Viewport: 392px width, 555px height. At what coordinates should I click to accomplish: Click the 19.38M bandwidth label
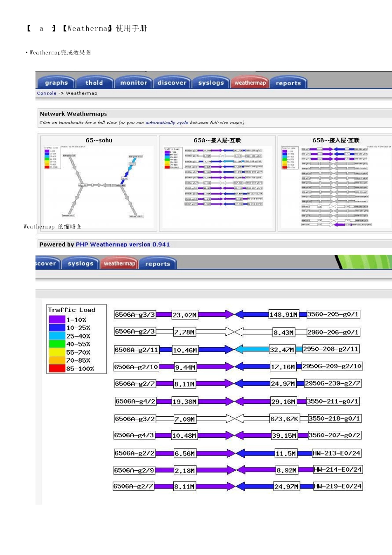185,401
